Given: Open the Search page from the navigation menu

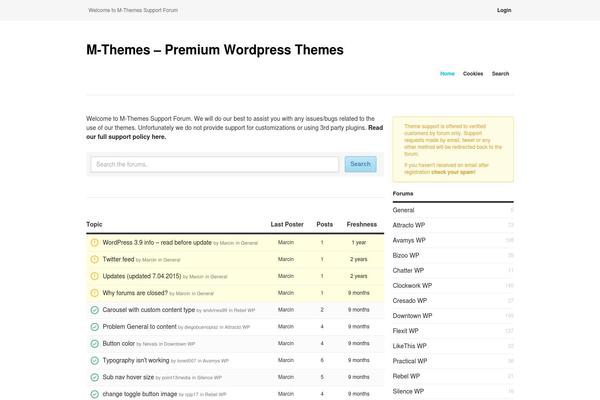Looking at the screenshot, I should click(x=500, y=73).
